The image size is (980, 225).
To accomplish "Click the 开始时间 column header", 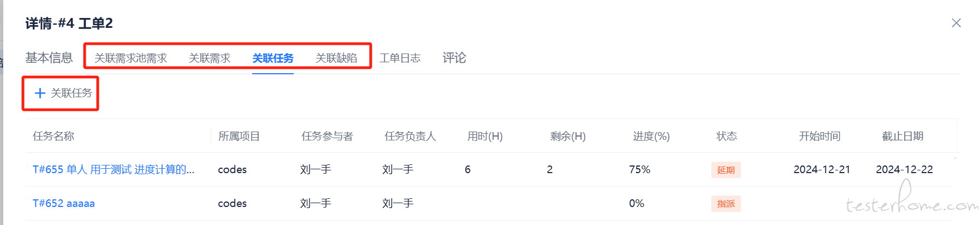I will tap(819, 136).
